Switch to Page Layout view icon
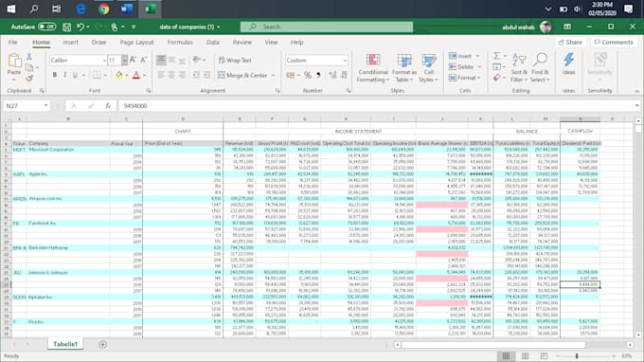 (525, 355)
